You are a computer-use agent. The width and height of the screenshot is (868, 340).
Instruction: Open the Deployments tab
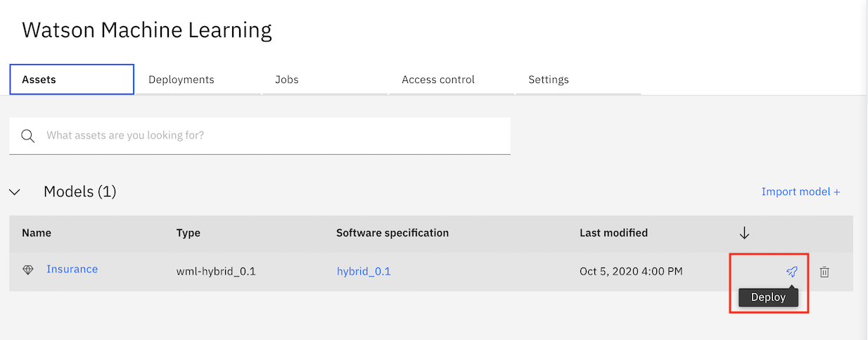(x=181, y=80)
